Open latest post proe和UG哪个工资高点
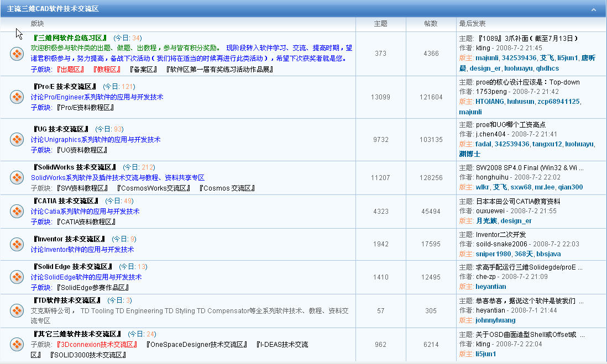Image resolution: width=607 pixels, height=364 pixels. 511,125
